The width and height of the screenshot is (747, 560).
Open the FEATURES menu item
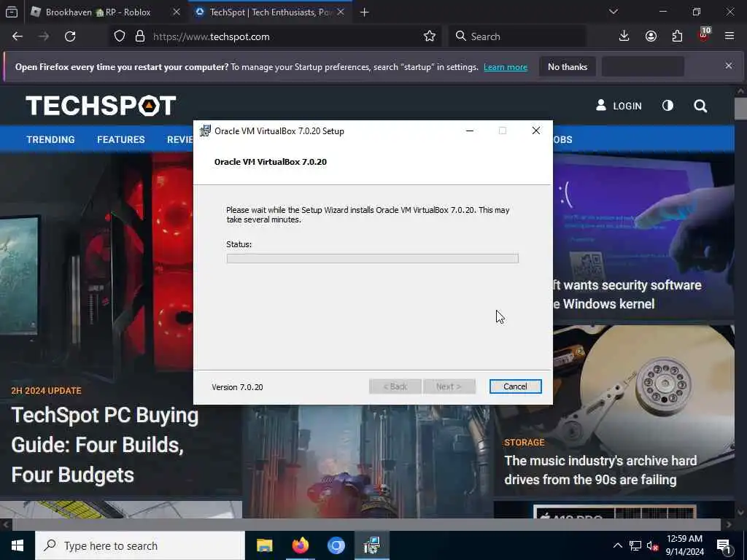[x=121, y=139]
